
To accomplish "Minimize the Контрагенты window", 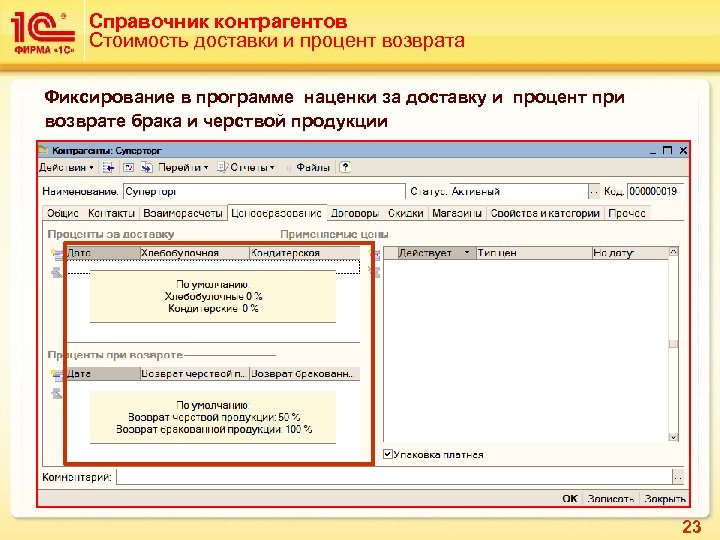I will (x=653, y=151).
